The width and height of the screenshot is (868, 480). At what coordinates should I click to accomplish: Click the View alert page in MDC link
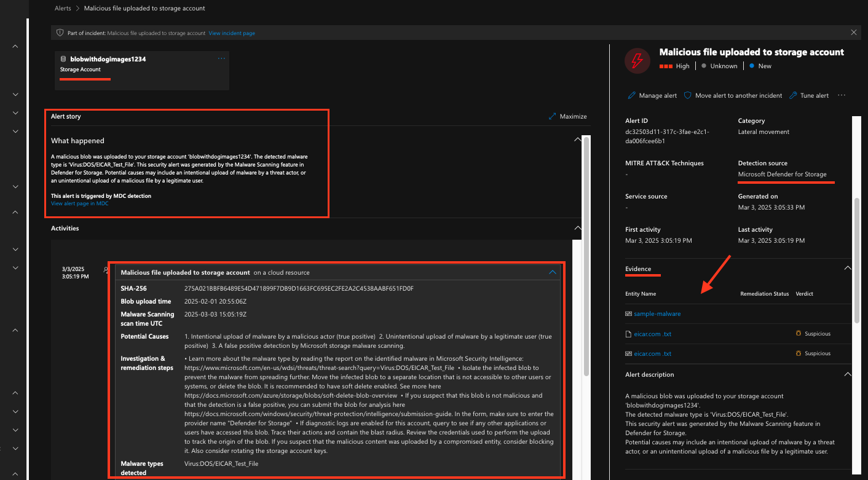79,203
